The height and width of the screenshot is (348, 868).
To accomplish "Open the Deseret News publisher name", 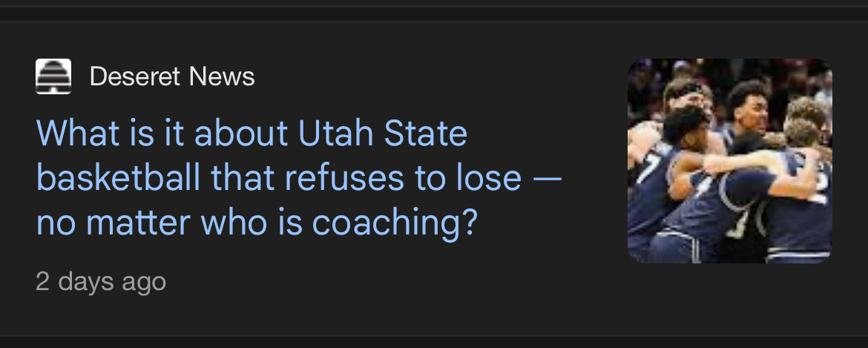I will [x=172, y=76].
